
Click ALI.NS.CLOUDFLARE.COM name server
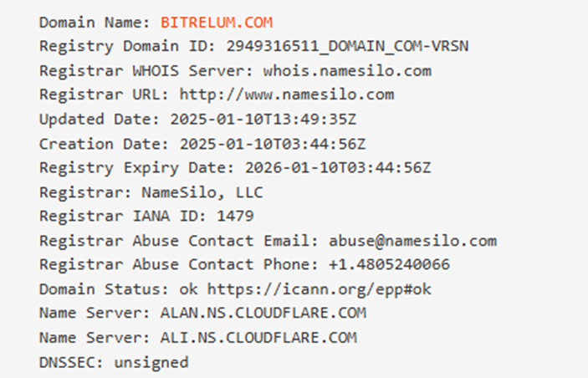click(258, 338)
